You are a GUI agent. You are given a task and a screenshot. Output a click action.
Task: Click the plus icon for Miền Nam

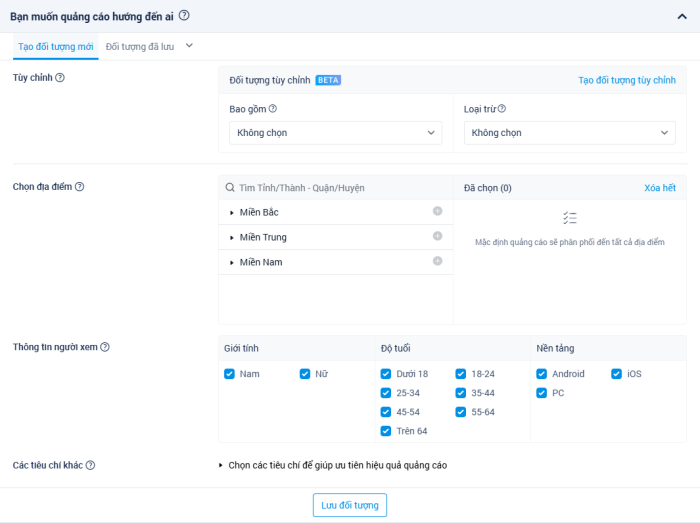pyautogui.click(x=437, y=261)
